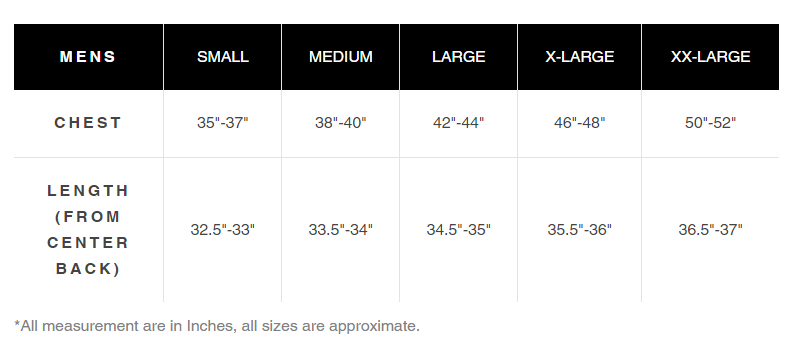Click the X-LARGE column header
This screenshot has width=791, height=361.
[x=580, y=57]
